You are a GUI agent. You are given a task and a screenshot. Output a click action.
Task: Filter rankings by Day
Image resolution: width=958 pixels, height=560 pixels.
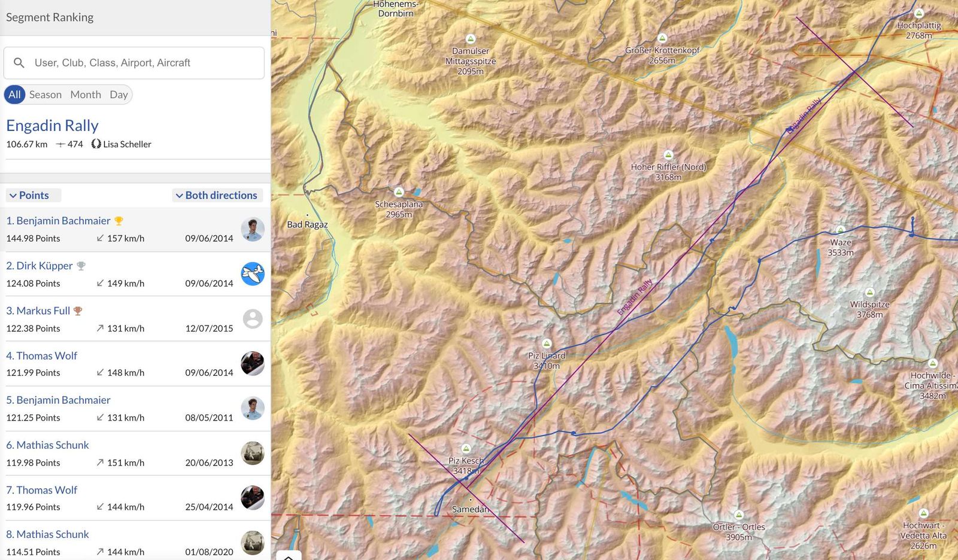[x=119, y=95]
